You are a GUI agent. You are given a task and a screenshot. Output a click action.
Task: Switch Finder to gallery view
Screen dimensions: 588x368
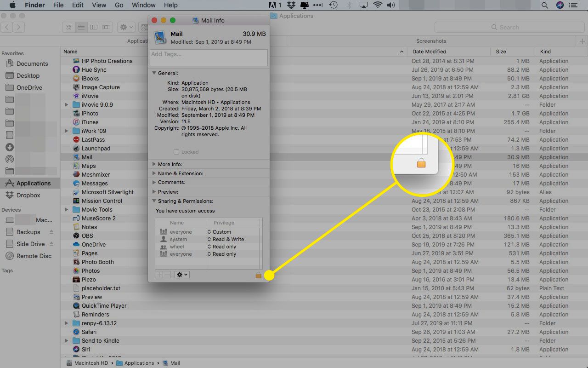(x=107, y=27)
